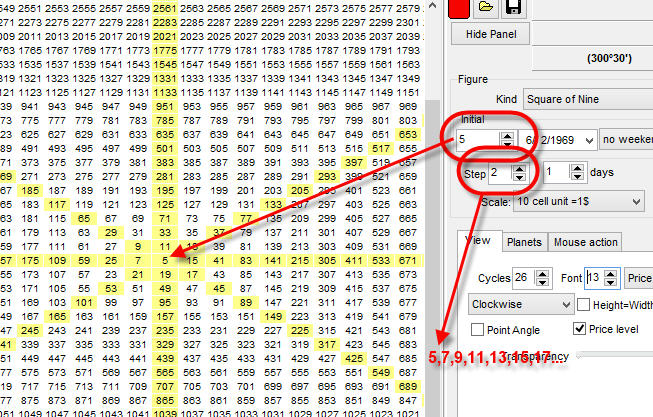Click the red color swatch
Image resolution: width=653 pixels, height=417 pixels.
pos(459,8)
